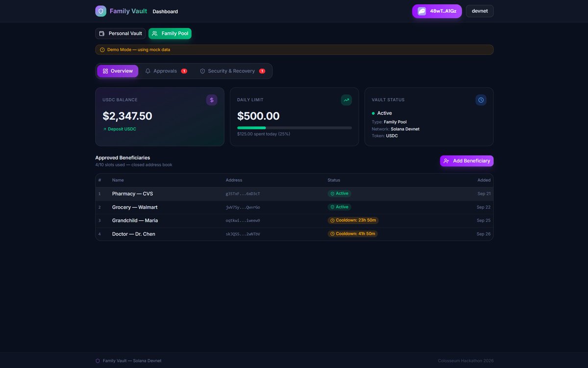Click the Sep 26 added date
Viewport: 588px width, 368px height.
click(484, 234)
